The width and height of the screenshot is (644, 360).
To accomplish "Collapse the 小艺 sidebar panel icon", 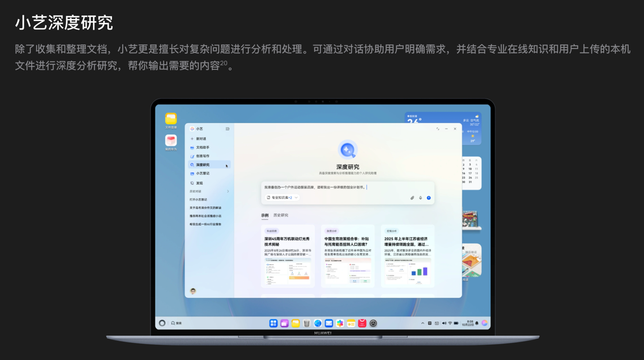I will point(227,129).
